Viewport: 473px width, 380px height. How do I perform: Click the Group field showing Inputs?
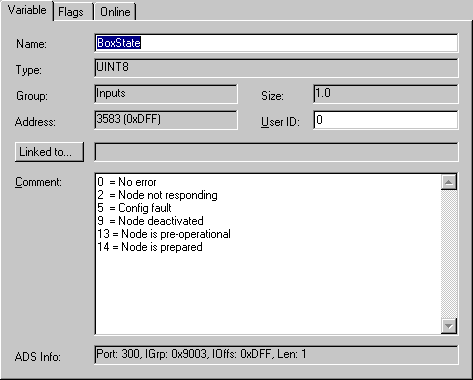pos(166,94)
